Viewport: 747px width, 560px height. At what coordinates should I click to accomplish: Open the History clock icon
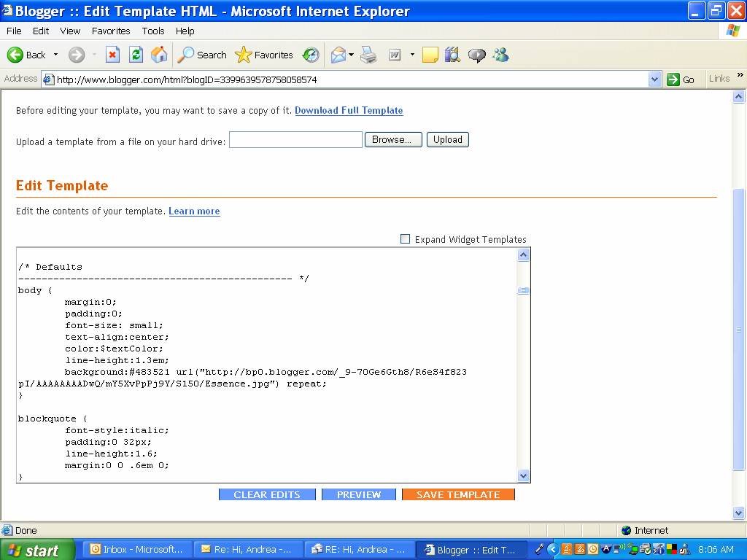(311, 55)
